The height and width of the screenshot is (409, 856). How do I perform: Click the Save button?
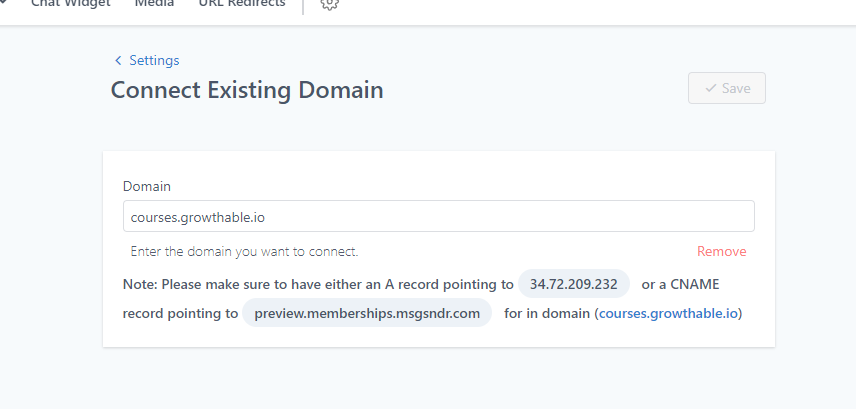[727, 88]
